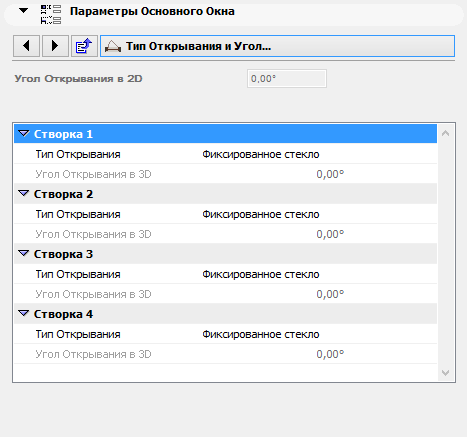Click the window icon in page selector
Image resolution: width=467 pixels, height=437 pixels.
point(113,46)
